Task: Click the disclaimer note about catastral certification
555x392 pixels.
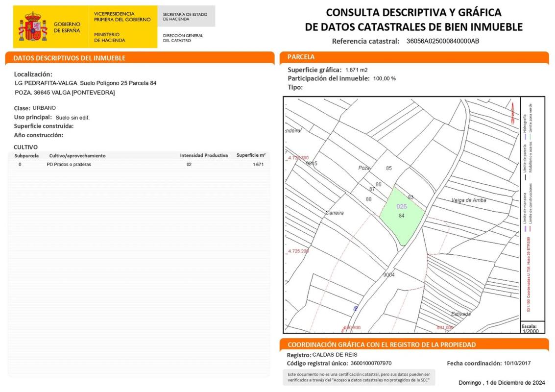Action: tap(358, 377)
